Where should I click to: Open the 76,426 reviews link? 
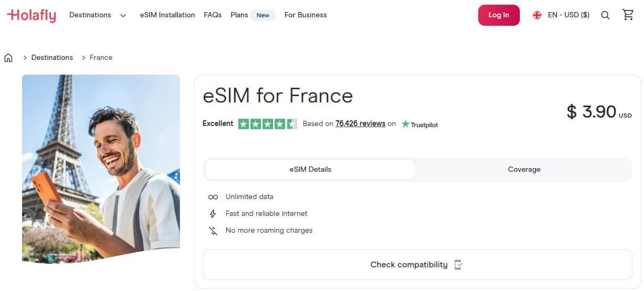360,124
